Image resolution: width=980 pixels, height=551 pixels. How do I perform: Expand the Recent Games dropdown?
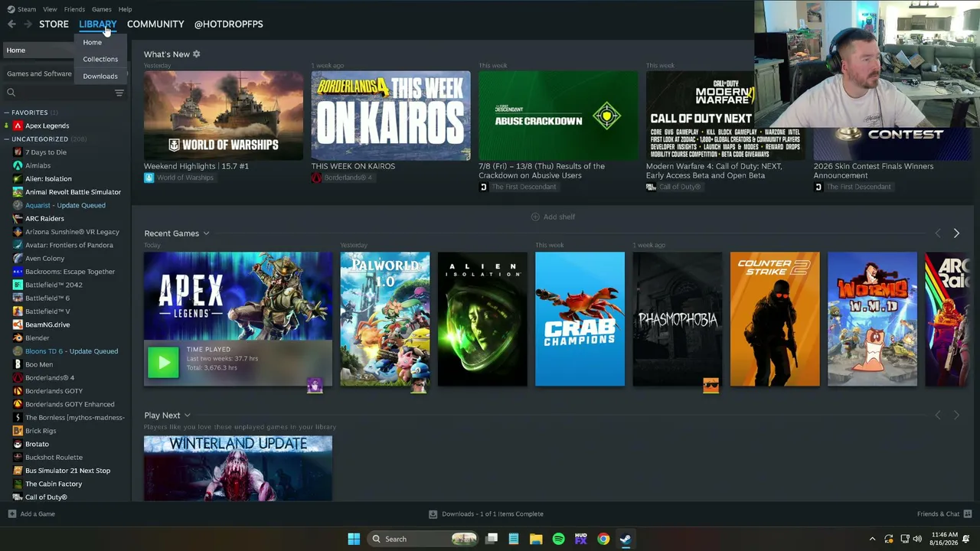[206, 233]
